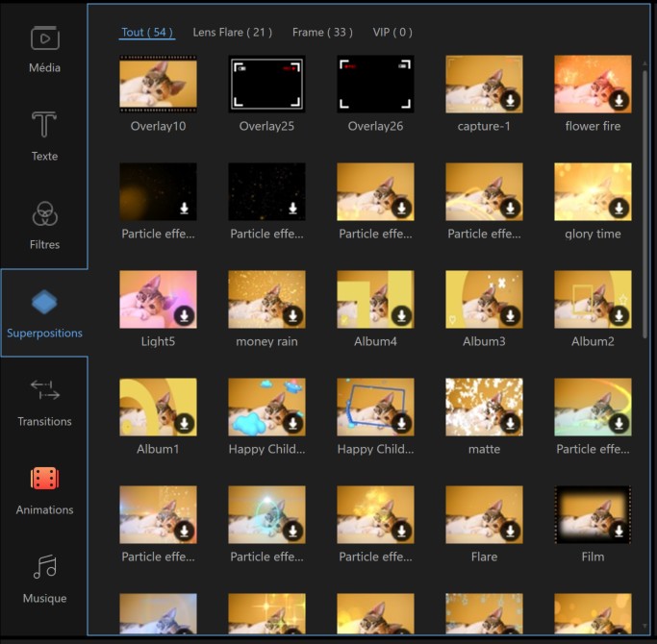This screenshot has width=657, height=644.
Task: Click the overlay list vertical scrollbar
Action: pyautogui.click(x=644, y=205)
